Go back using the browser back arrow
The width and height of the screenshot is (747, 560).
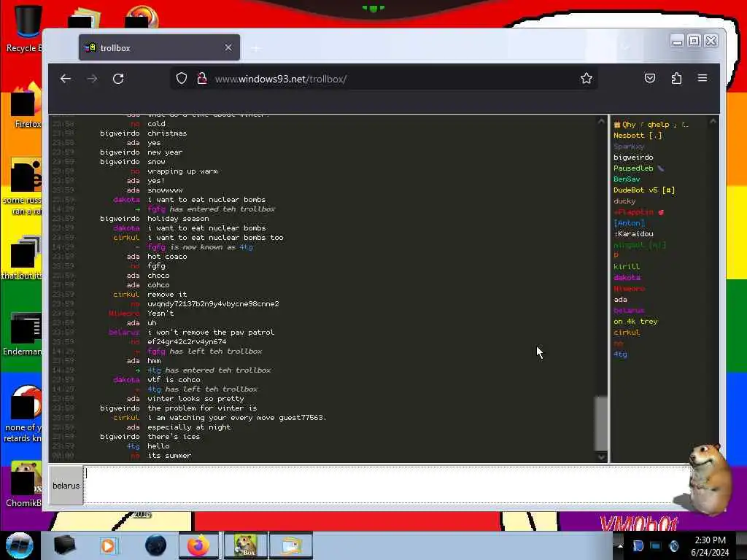tap(66, 79)
